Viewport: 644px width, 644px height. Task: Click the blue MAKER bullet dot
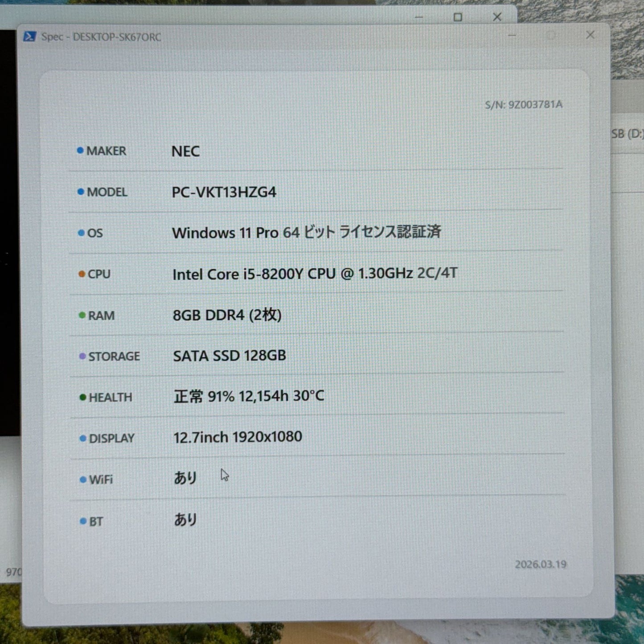pyautogui.click(x=80, y=151)
